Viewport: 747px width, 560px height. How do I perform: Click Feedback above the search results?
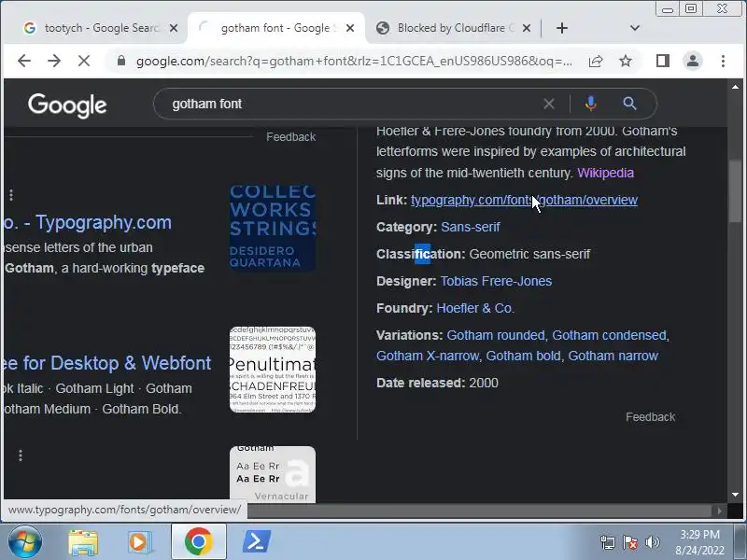pyautogui.click(x=290, y=137)
